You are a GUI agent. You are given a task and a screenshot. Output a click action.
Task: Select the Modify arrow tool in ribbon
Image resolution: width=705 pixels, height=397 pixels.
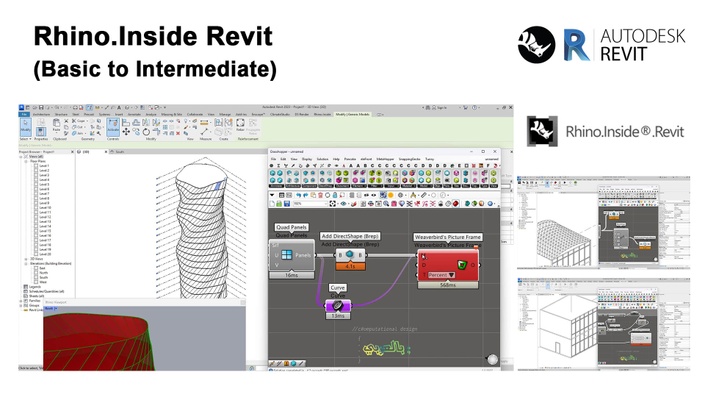click(x=26, y=126)
